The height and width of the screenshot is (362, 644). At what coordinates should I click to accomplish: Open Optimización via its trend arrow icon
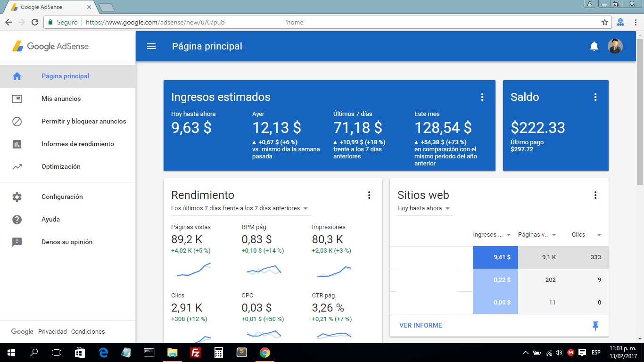tap(17, 166)
